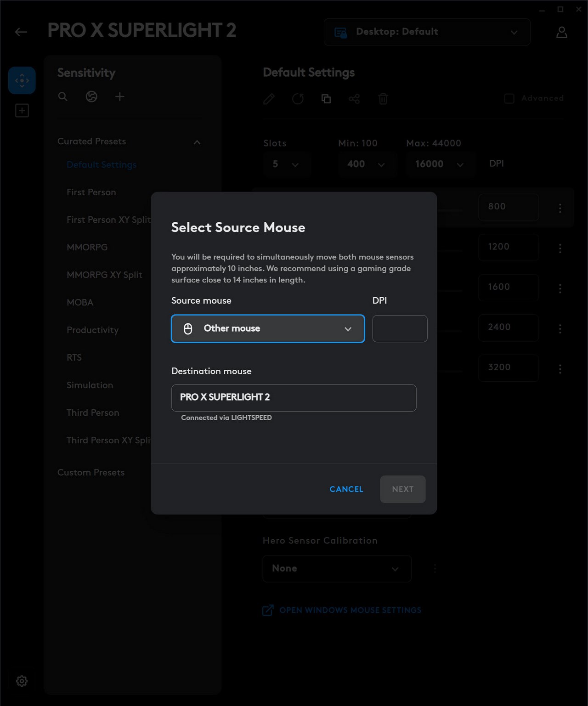This screenshot has width=588, height=706.
Task: Click the add assignment plus-square sidebar icon
Action: click(x=22, y=110)
